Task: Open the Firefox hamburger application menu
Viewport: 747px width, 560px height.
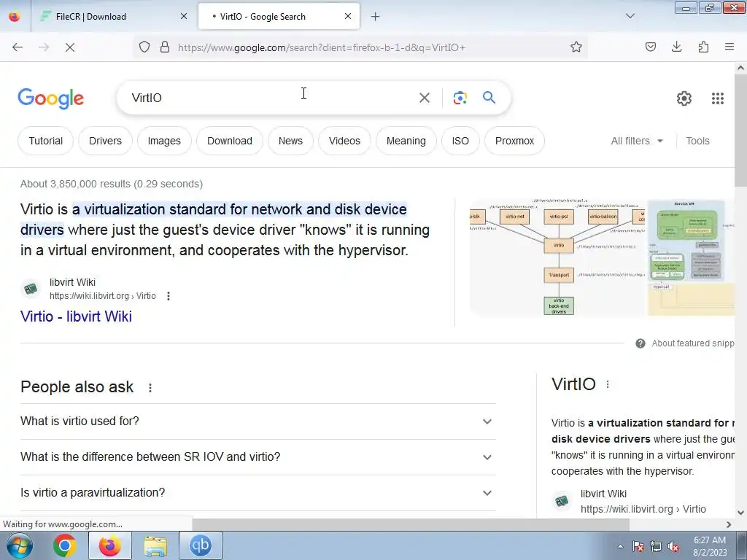Action: 729,47
